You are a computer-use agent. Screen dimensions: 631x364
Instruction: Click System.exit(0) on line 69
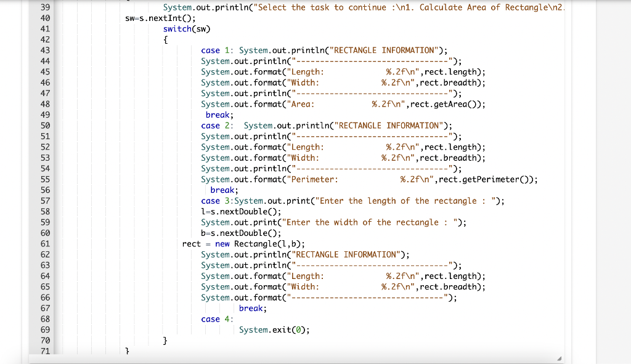click(x=276, y=330)
